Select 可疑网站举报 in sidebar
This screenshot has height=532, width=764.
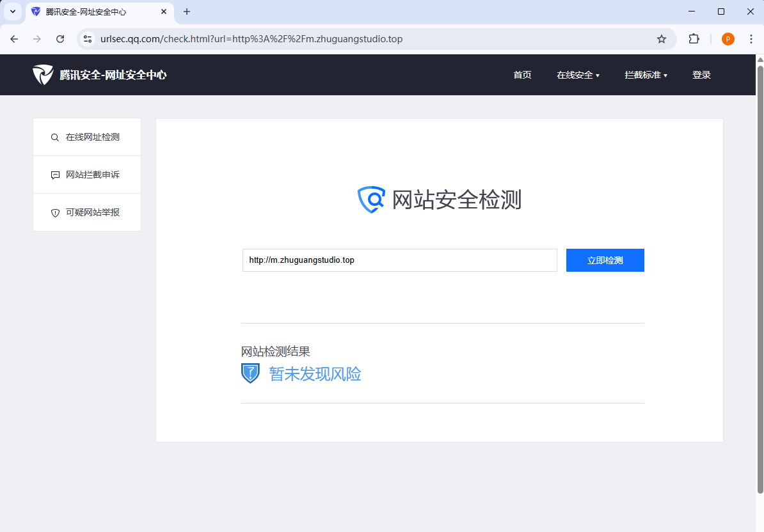pyautogui.click(x=87, y=212)
